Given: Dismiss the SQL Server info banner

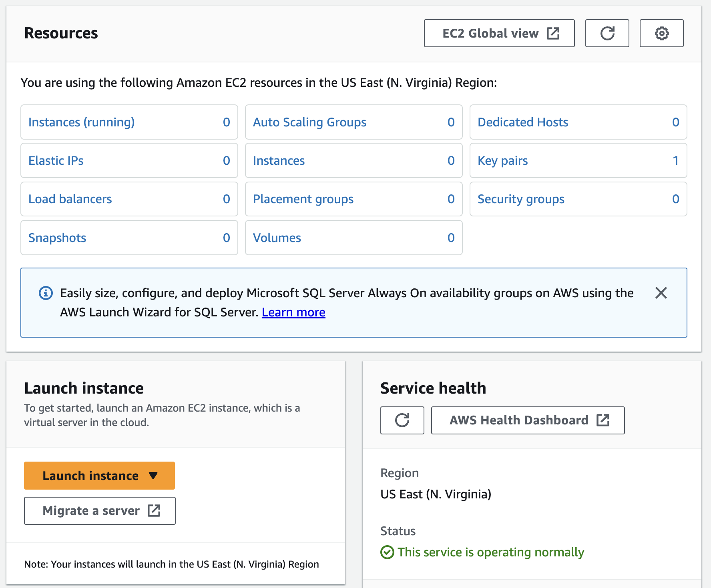Looking at the screenshot, I should pyautogui.click(x=661, y=293).
